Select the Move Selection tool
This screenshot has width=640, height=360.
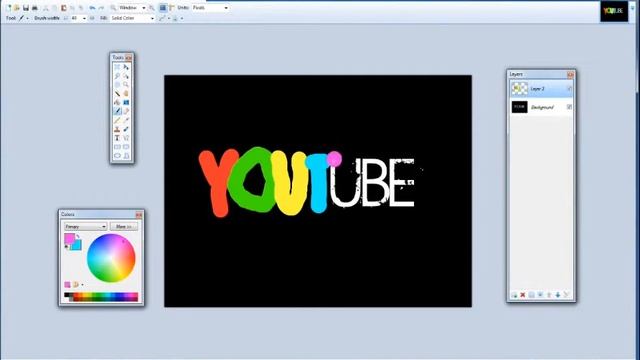(x=126, y=76)
